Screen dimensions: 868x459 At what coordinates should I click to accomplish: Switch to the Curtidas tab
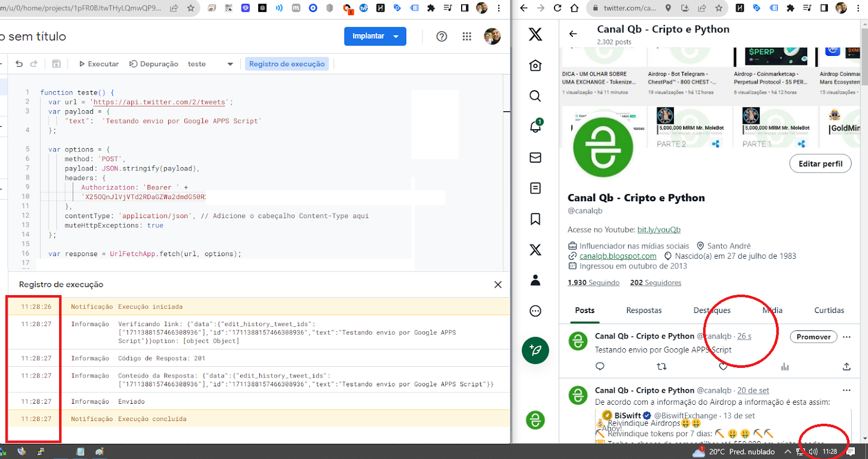coord(829,310)
